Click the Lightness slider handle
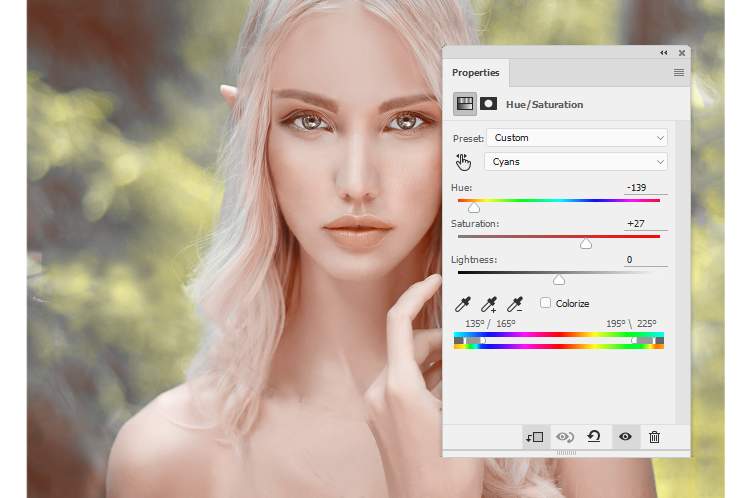Image resolution: width=750 pixels, height=498 pixels. point(559,280)
